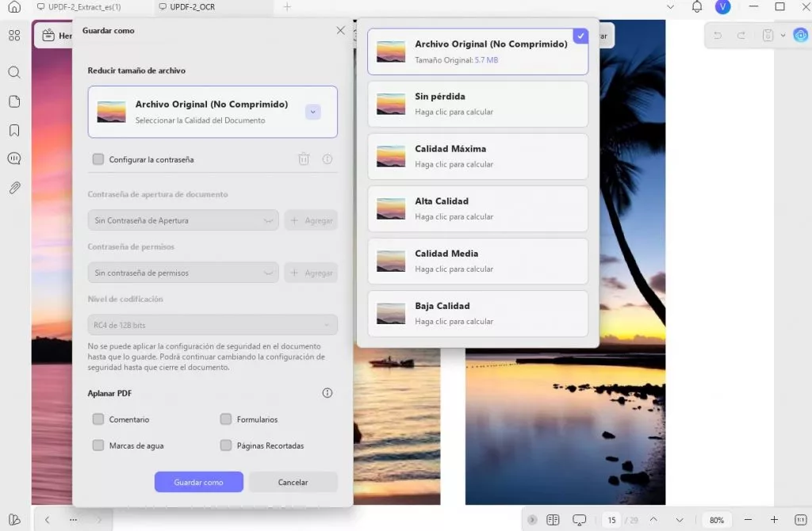Expand the save options arrow in toolbar
This screenshot has width=812, height=531.
(x=783, y=35)
